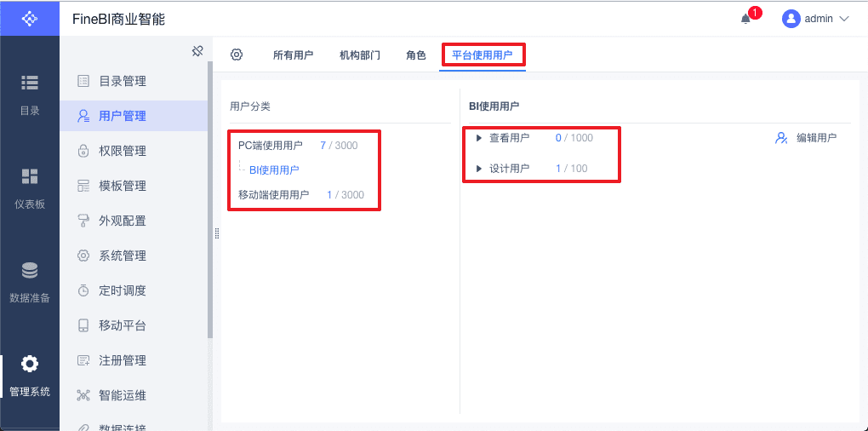Switch to the 所有用户 tab
Screen dimensions: 868x431
pyautogui.click(x=293, y=55)
